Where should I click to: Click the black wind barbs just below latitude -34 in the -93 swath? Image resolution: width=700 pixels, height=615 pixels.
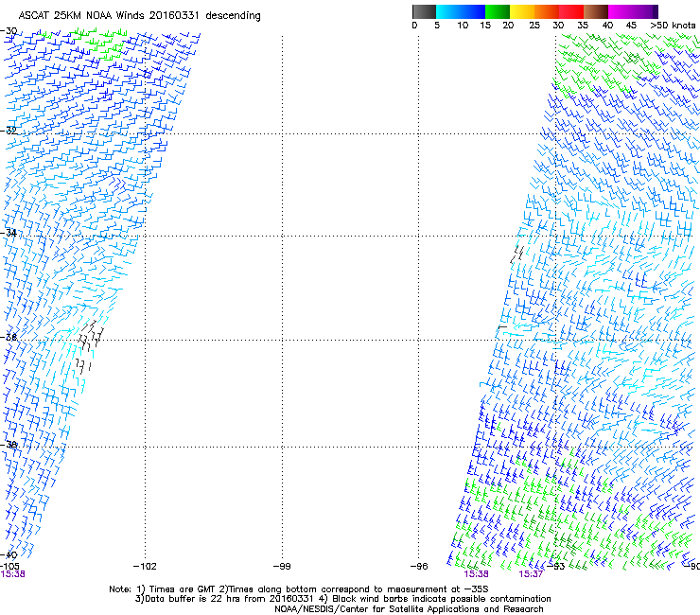[517, 255]
